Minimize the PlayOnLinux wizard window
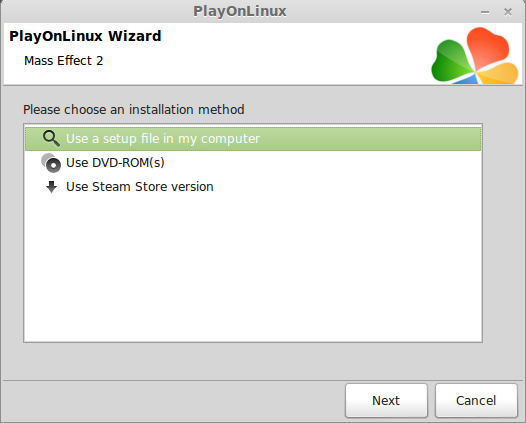 (485, 12)
